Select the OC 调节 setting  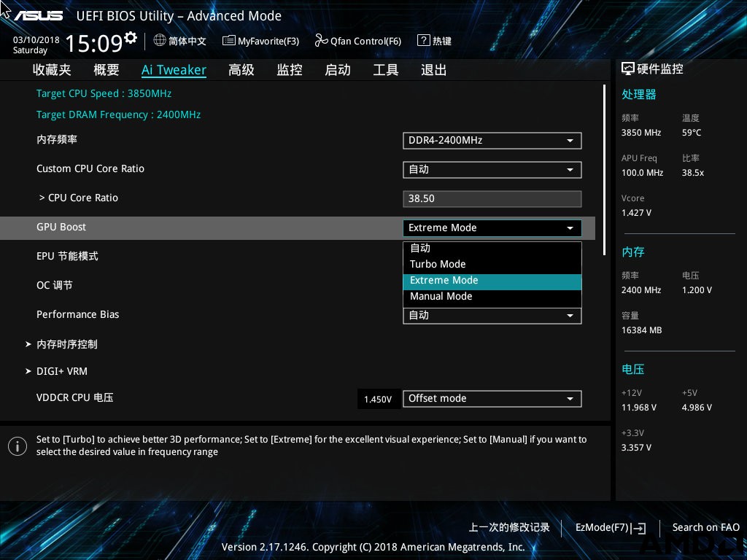(55, 285)
